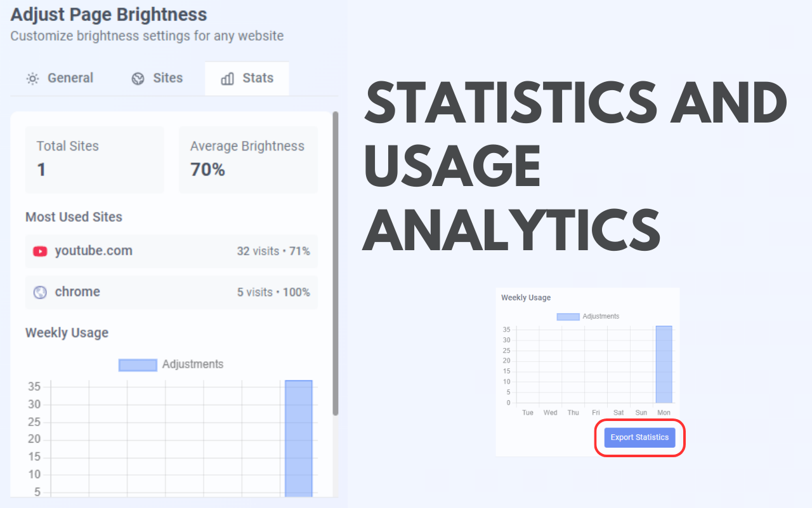Click the Weekly Usage heading in left panel

click(67, 333)
